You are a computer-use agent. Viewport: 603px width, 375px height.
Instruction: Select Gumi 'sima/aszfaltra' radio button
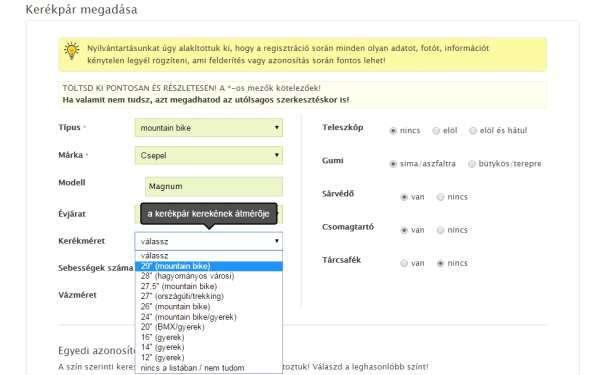[x=393, y=164]
